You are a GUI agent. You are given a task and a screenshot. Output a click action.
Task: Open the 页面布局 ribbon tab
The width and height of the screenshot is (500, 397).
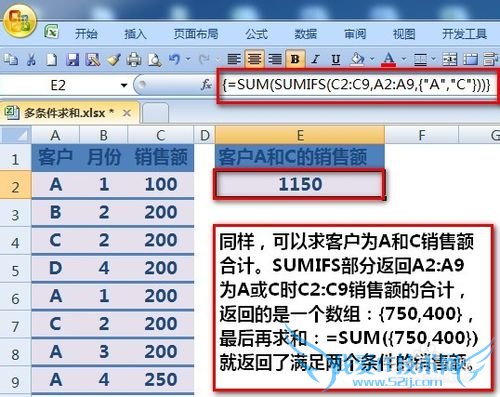(x=196, y=34)
